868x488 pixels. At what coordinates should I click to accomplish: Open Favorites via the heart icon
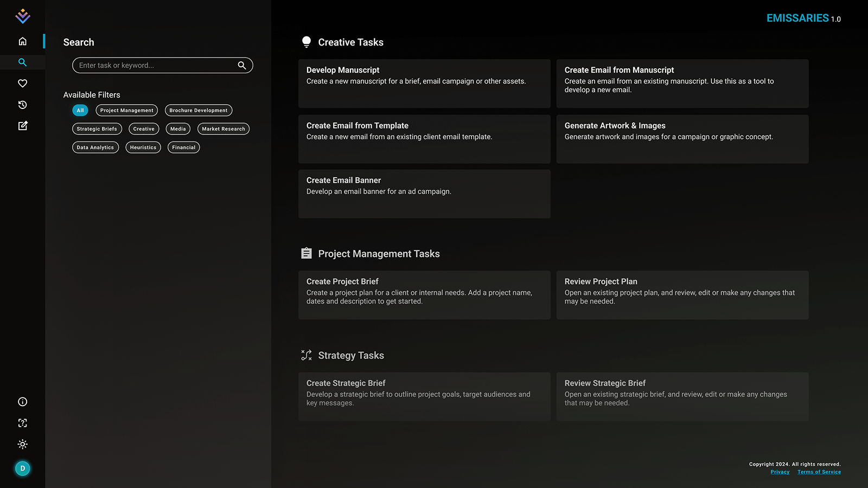coord(22,84)
